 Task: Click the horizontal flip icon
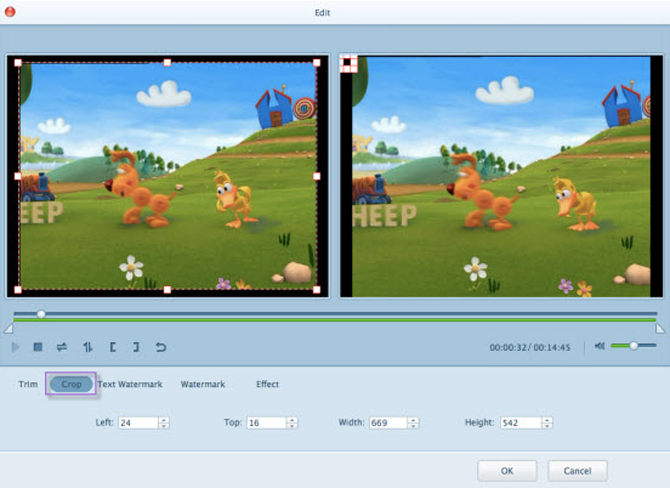point(62,347)
